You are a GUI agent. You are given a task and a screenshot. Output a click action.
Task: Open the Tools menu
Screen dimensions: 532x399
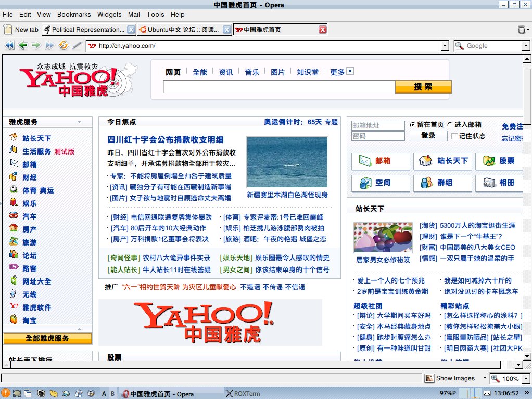point(155,15)
